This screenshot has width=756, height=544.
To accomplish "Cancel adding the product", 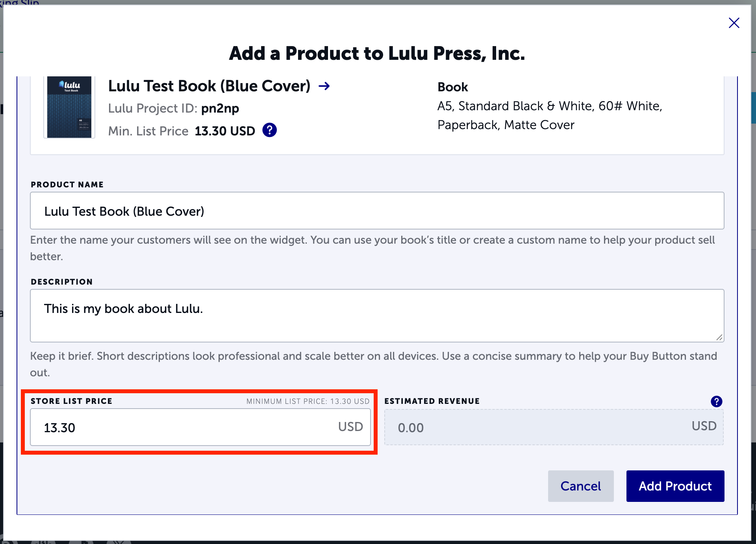I will pyautogui.click(x=581, y=486).
